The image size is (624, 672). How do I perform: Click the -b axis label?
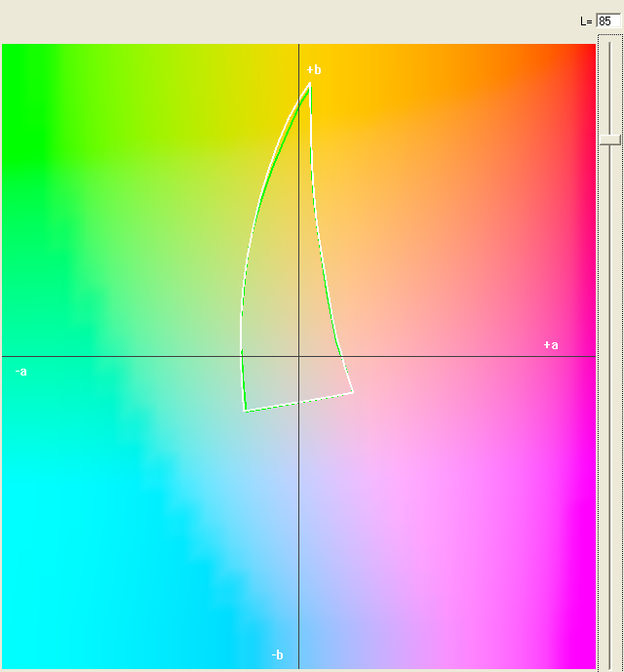[277, 654]
